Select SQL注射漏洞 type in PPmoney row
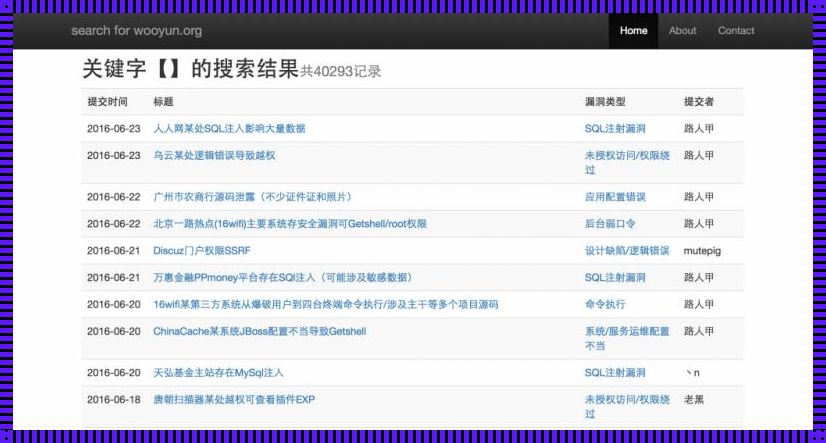This screenshot has width=826, height=443. click(x=615, y=278)
